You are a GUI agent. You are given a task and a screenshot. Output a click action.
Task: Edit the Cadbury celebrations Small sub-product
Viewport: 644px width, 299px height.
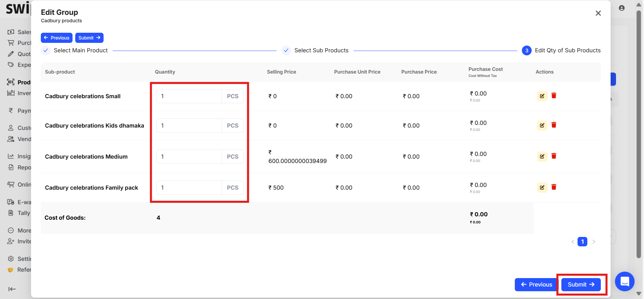[542, 96]
